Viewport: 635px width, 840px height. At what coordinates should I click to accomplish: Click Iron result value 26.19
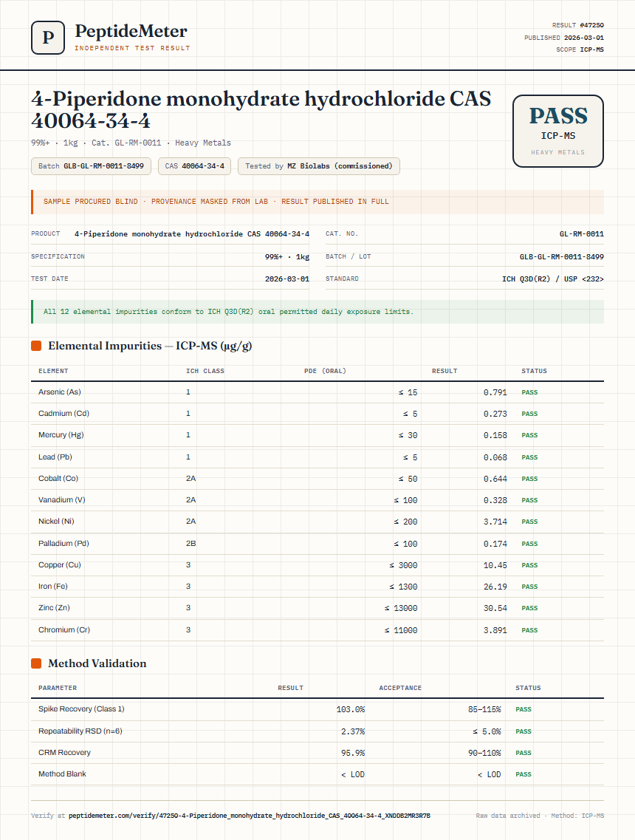[x=495, y=587]
